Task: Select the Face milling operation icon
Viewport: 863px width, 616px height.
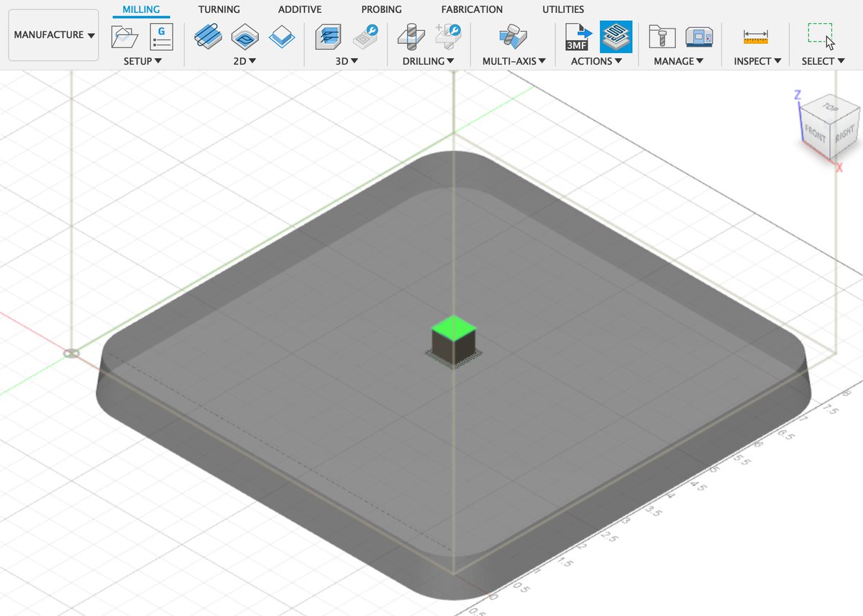Action: tap(281, 36)
